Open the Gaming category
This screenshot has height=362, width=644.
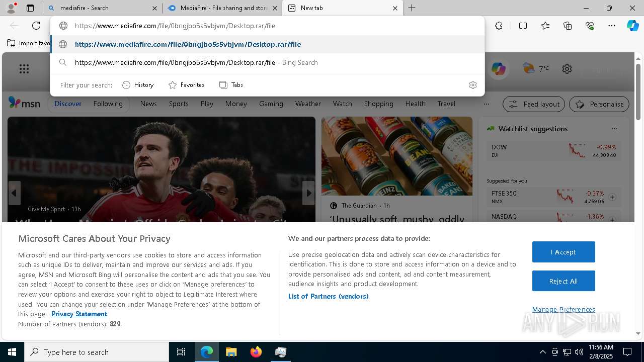(x=271, y=104)
